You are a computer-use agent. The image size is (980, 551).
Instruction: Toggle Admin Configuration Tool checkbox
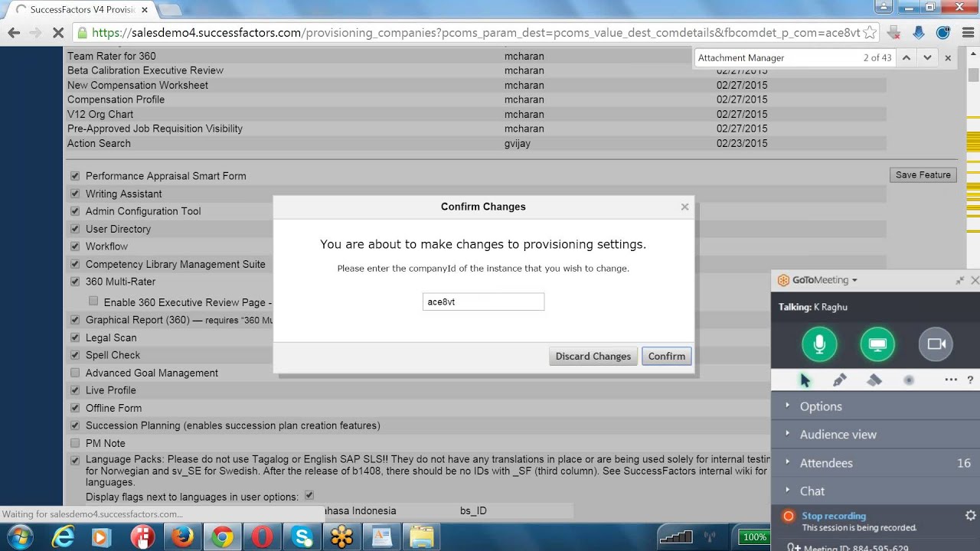tap(75, 210)
